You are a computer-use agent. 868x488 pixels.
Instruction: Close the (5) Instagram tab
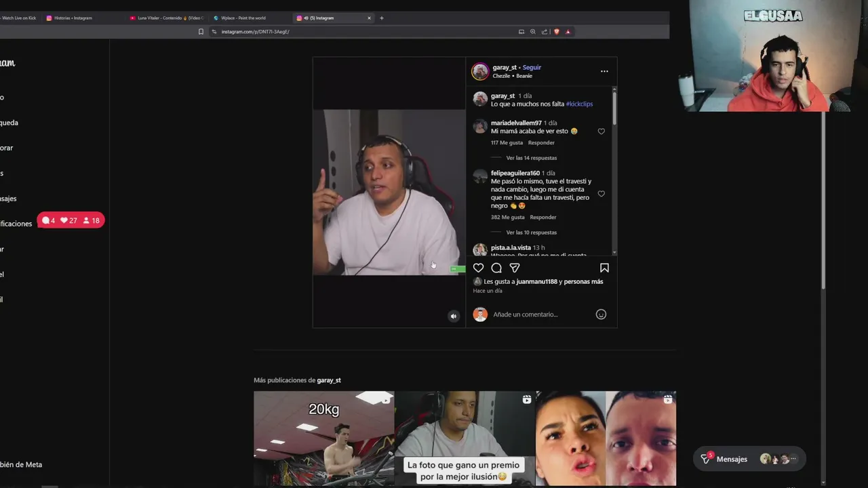click(x=369, y=18)
